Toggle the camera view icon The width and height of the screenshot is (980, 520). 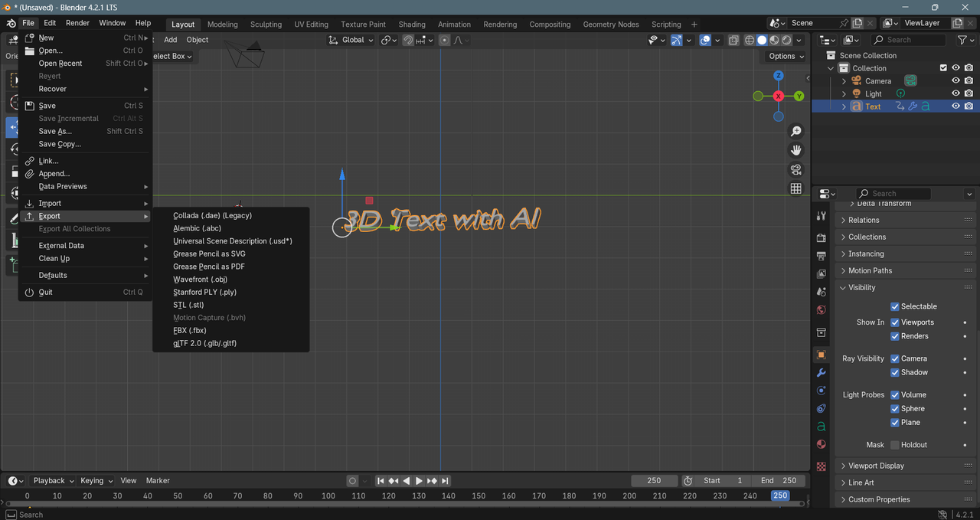click(796, 169)
